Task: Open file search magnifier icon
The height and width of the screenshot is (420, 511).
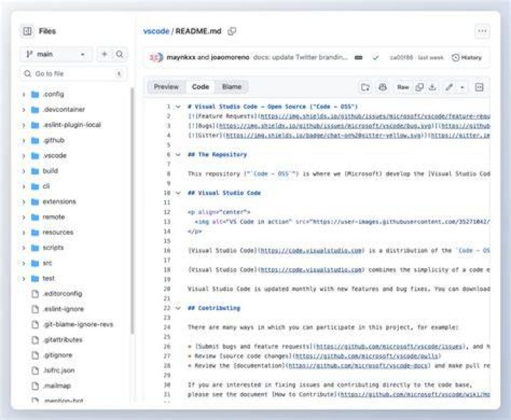Action: click(x=120, y=54)
